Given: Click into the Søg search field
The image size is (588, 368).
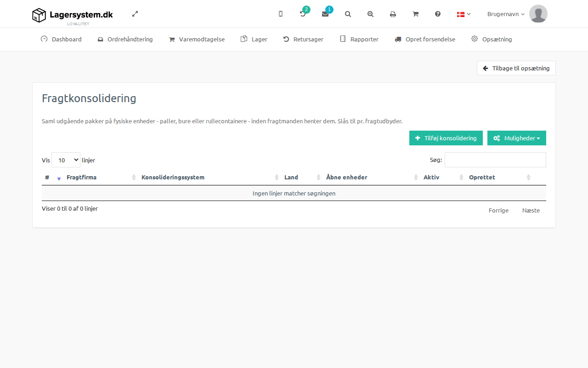Looking at the screenshot, I should click(x=495, y=160).
